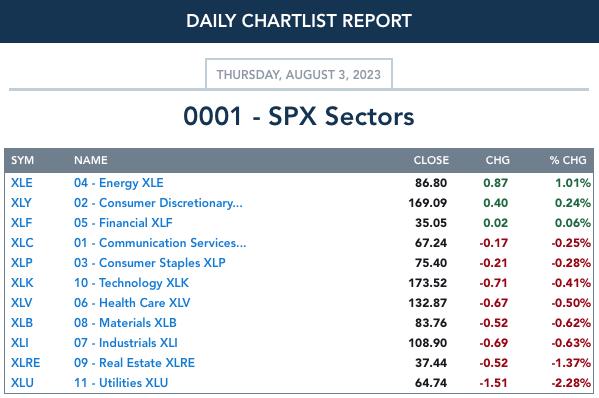Select the XLU ticker symbol
This screenshot has width=599, height=398.
click(x=22, y=383)
